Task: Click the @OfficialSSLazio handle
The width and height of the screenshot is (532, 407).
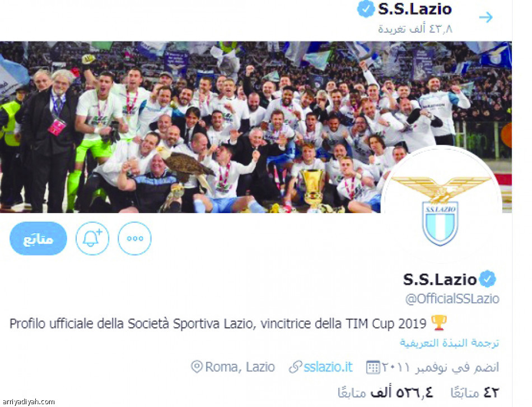Action: (452, 299)
